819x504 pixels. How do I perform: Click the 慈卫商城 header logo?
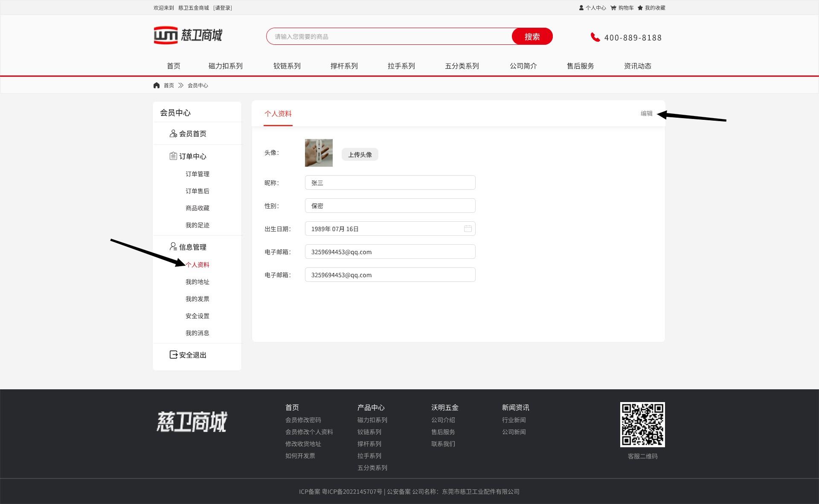click(x=188, y=35)
